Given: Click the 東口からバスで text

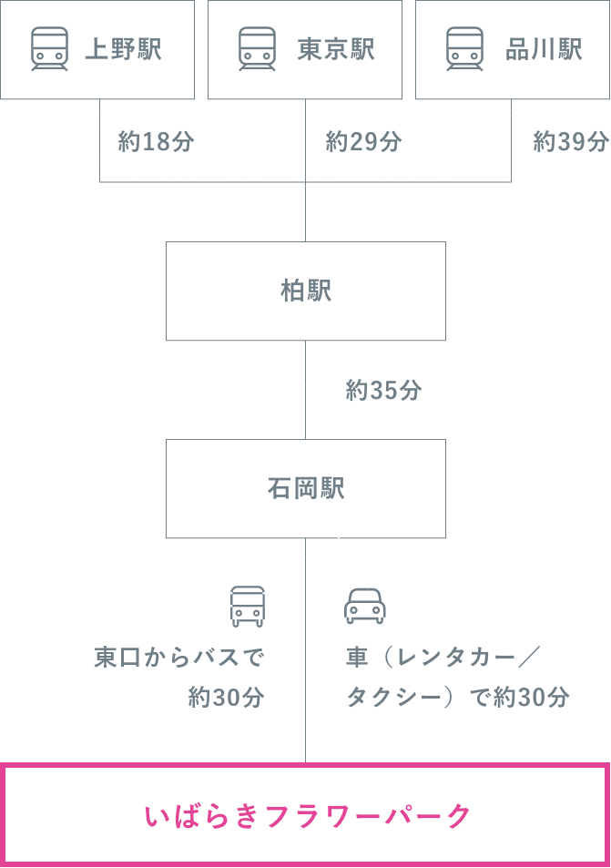Looking at the screenshot, I should coord(179,658).
